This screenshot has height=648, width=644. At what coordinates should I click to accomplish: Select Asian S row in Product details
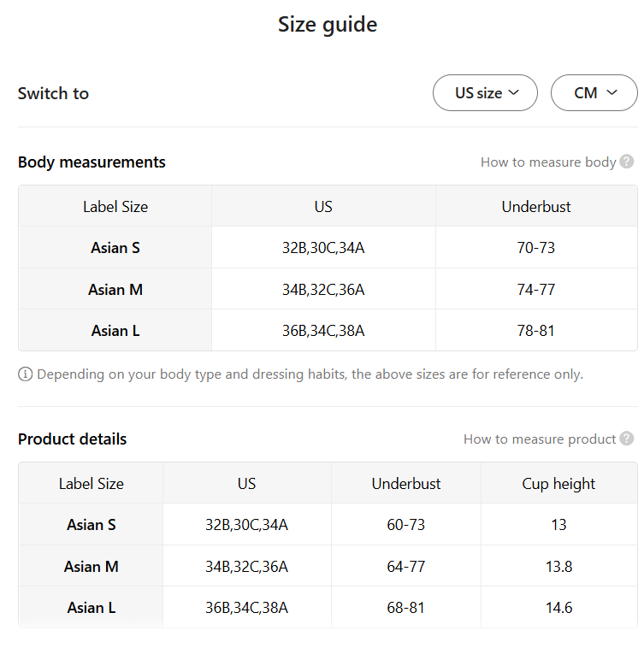(x=92, y=524)
